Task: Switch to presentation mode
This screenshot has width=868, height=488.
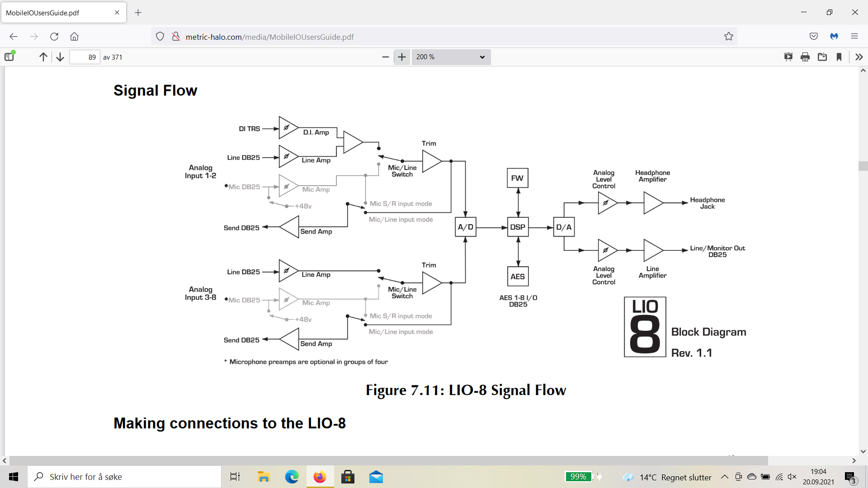Action: [788, 57]
